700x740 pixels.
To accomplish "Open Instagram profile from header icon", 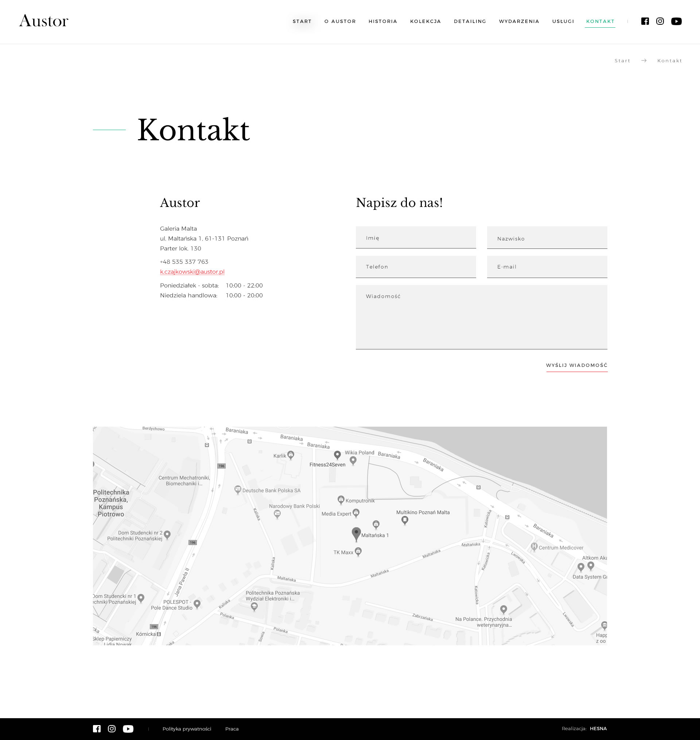I will click(660, 21).
